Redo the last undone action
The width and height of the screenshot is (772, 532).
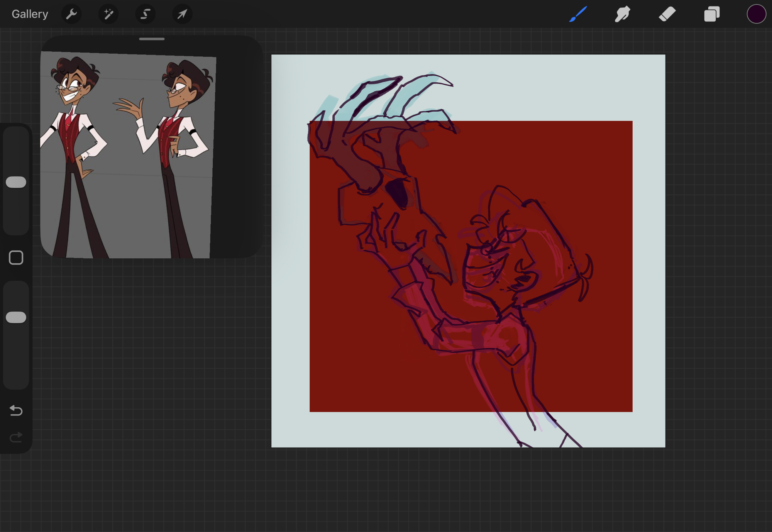point(16,437)
